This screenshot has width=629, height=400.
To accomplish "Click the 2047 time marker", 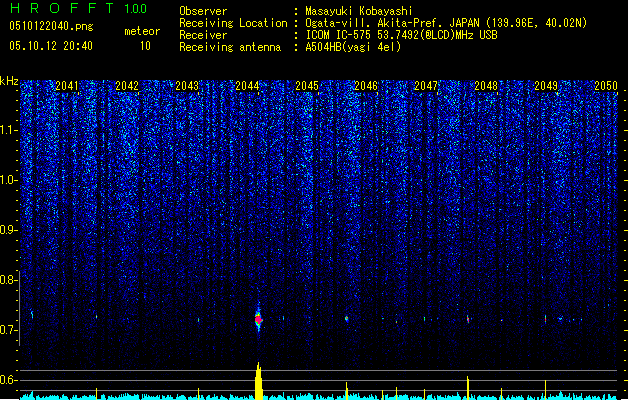I will [426, 86].
